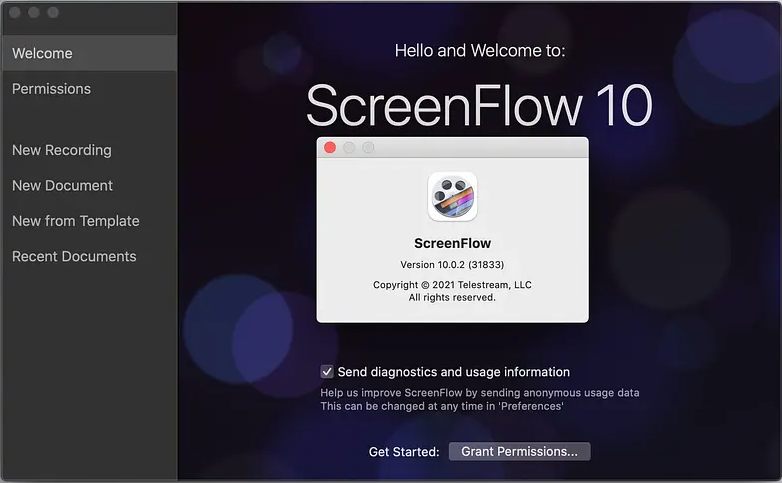
Task: Click the gray zoom button on About dialog
Action: (x=368, y=148)
